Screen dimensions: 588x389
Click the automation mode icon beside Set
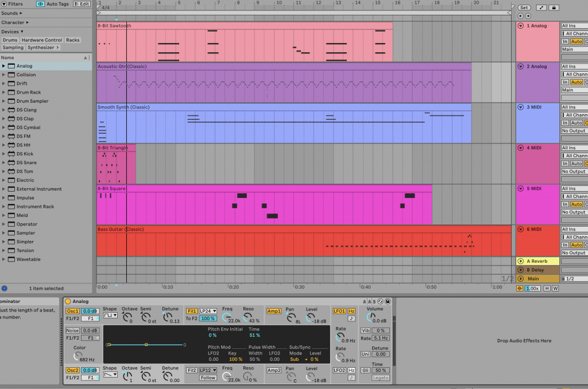(540, 7)
